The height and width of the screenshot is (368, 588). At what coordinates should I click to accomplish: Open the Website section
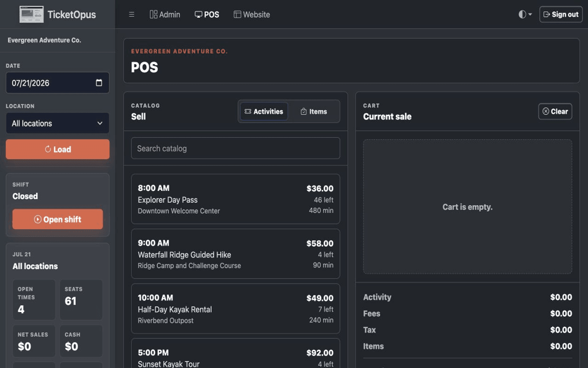point(252,15)
